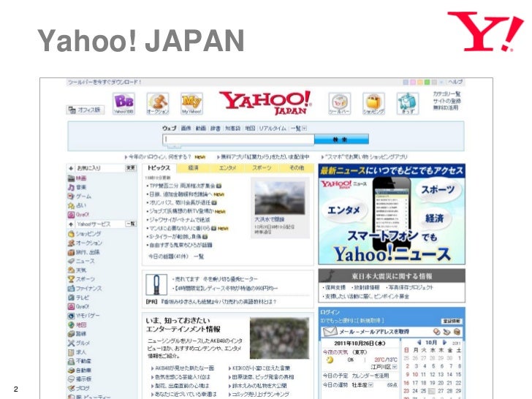This screenshot has height=399, width=532.
Task: Click the オフィス版 button
Action: (x=85, y=110)
